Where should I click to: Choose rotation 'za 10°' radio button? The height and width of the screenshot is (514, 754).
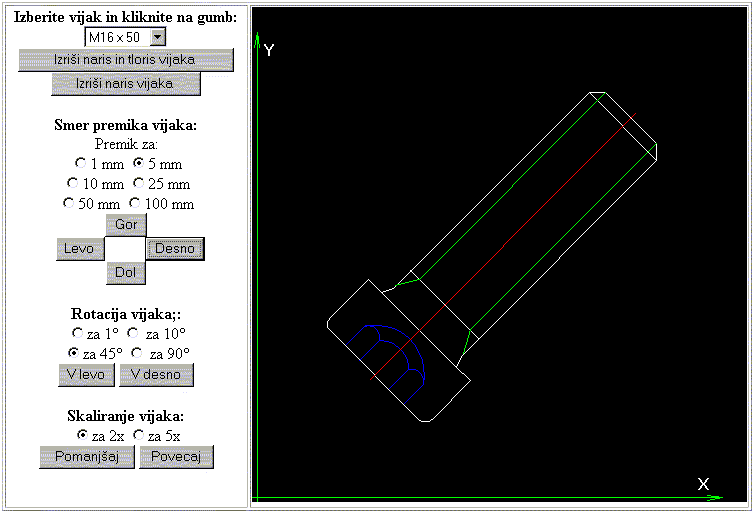coord(133,332)
